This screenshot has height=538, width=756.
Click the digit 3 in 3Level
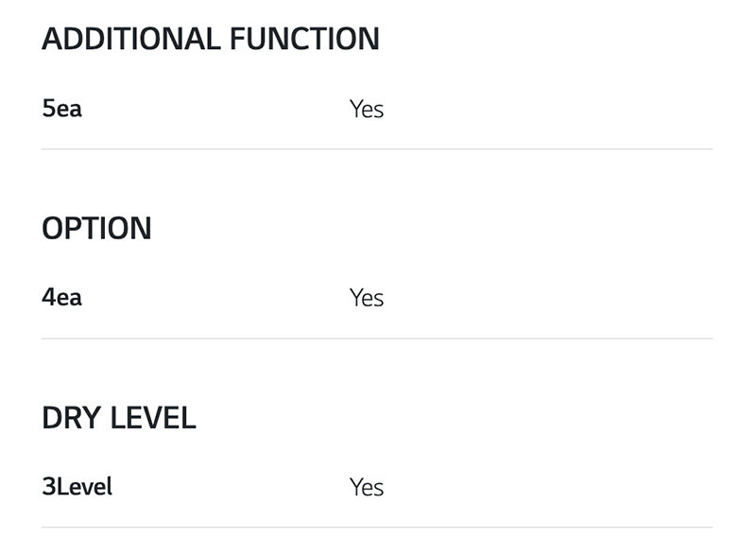[x=48, y=487]
